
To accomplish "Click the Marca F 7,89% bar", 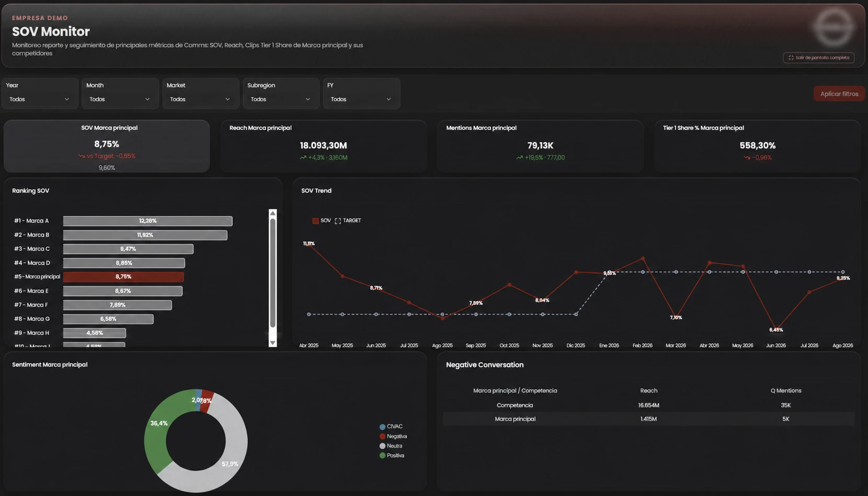I will coord(117,305).
